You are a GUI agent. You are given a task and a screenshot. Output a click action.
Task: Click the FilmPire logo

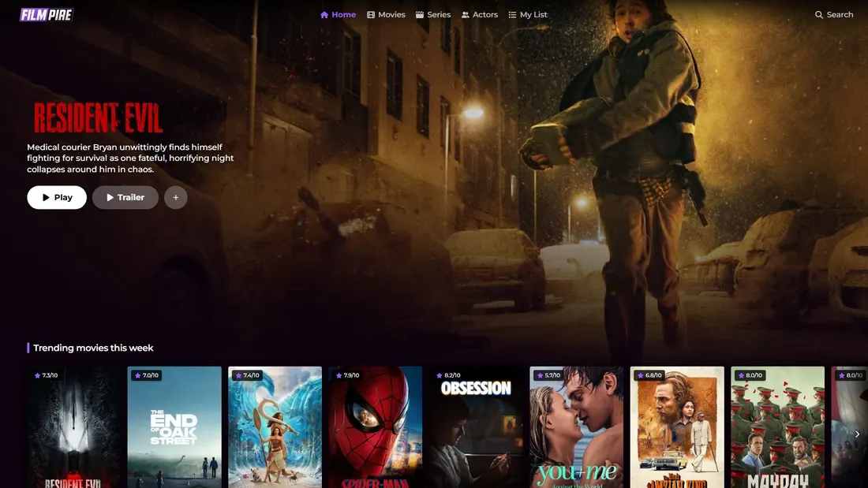[x=47, y=15]
